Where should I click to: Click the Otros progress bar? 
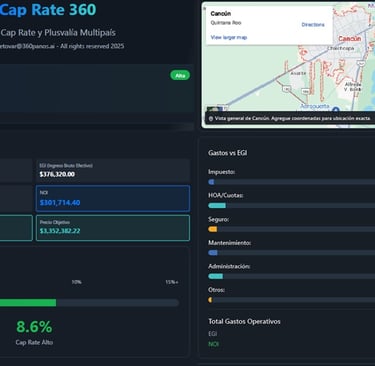click(x=291, y=300)
